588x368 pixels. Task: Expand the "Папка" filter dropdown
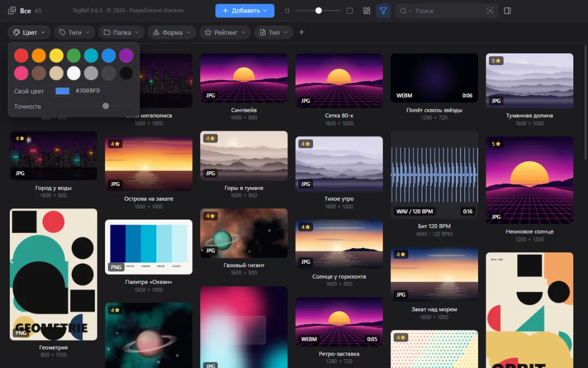121,33
